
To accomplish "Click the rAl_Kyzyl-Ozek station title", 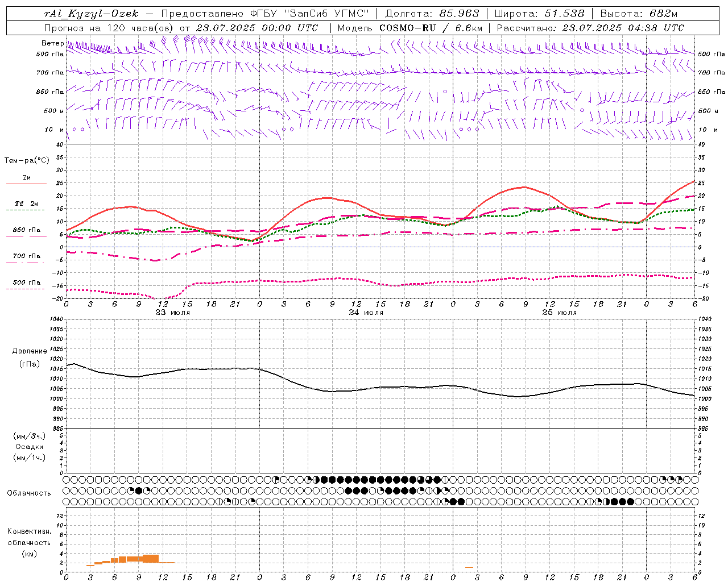I will coord(92,14).
